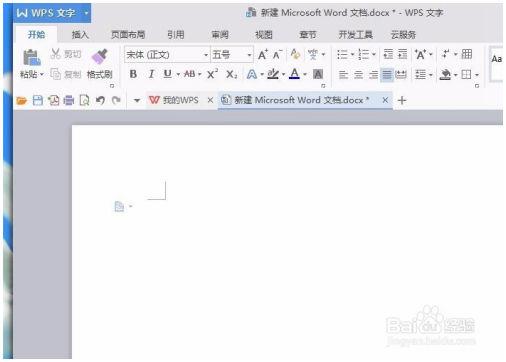Screen dimensions: 506x362
Task: Click the Paste clipboard icon
Action: point(32,57)
